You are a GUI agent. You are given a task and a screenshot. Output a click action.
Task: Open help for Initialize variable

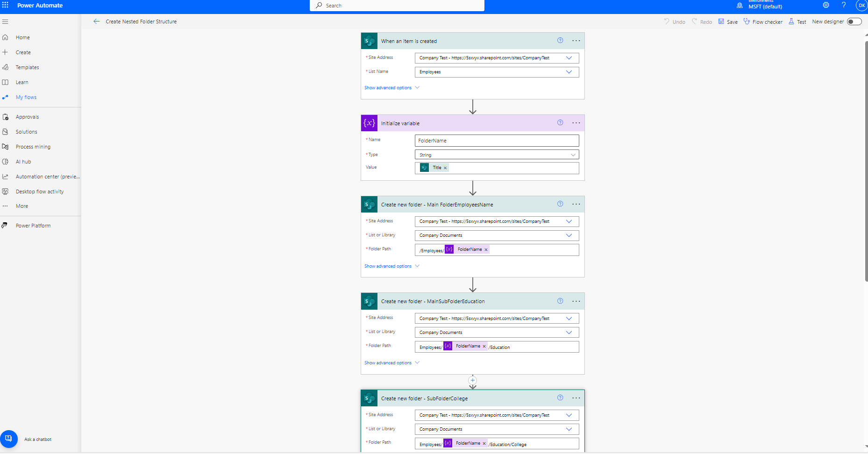560,123
